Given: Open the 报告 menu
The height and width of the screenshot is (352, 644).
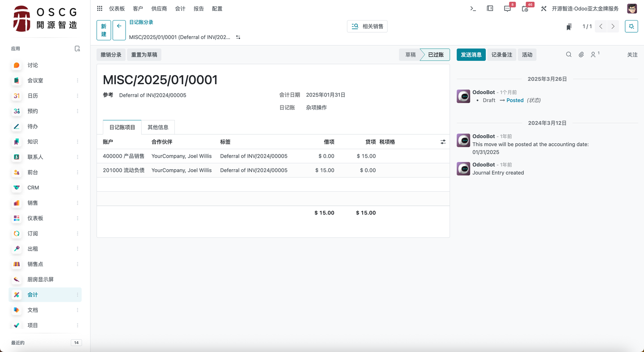Looking at the screenshot, I should [x=199, y=8].
